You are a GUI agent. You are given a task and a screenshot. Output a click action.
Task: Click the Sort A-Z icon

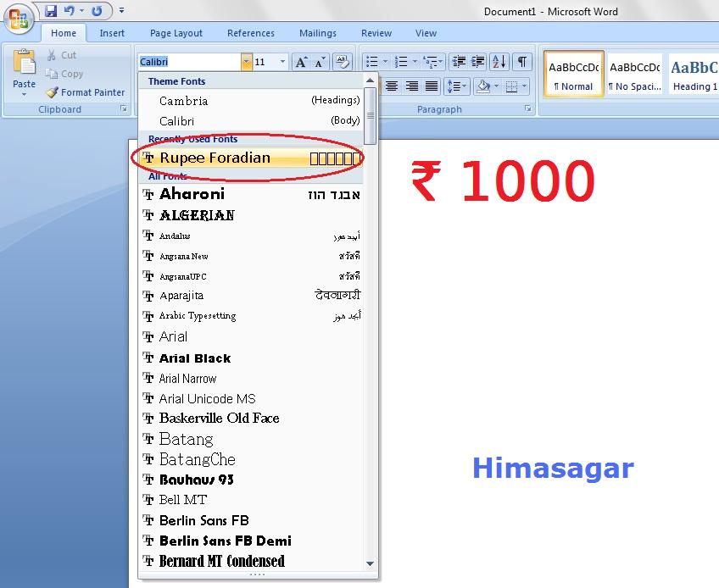499,61
